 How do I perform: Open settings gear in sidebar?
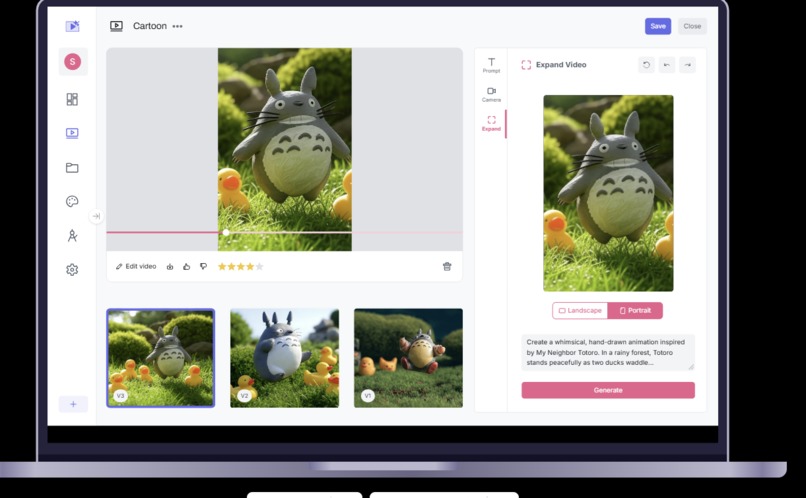pos(72,269)
